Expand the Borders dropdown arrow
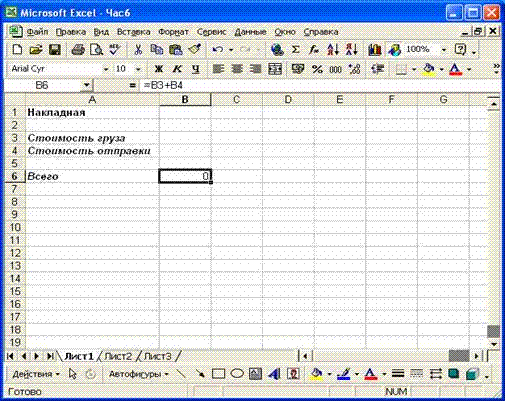Image resolution: width=505 pixels, height=401 pixels. point(414,69)
